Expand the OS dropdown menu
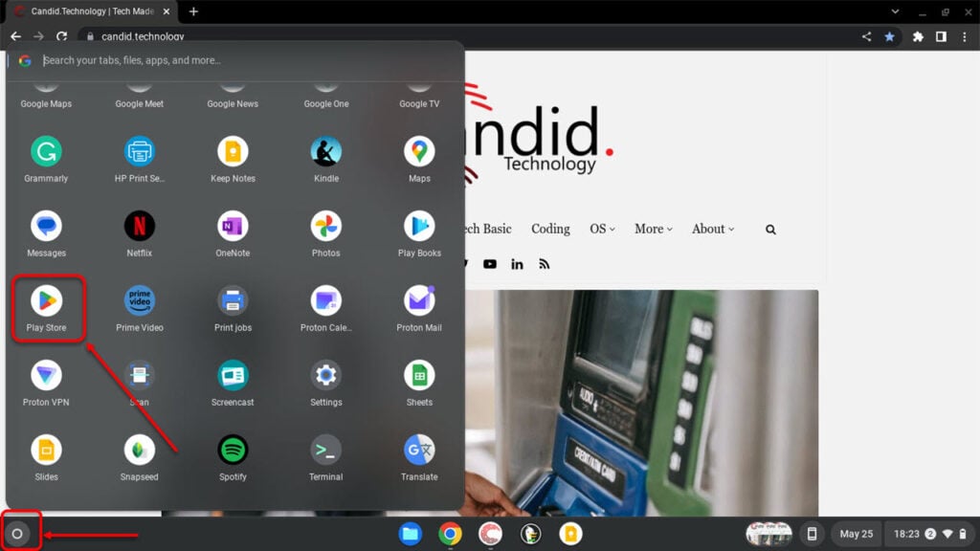980x551 pixels. [602, 230]
